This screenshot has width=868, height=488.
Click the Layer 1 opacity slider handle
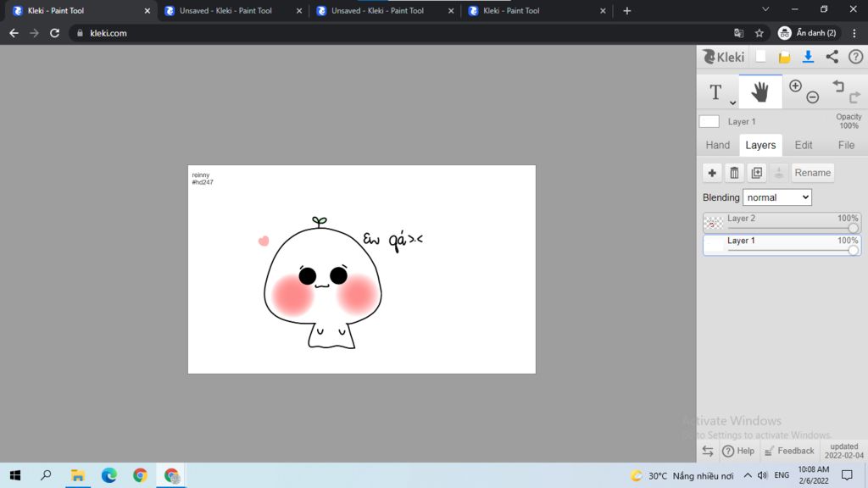coord(853,250)
